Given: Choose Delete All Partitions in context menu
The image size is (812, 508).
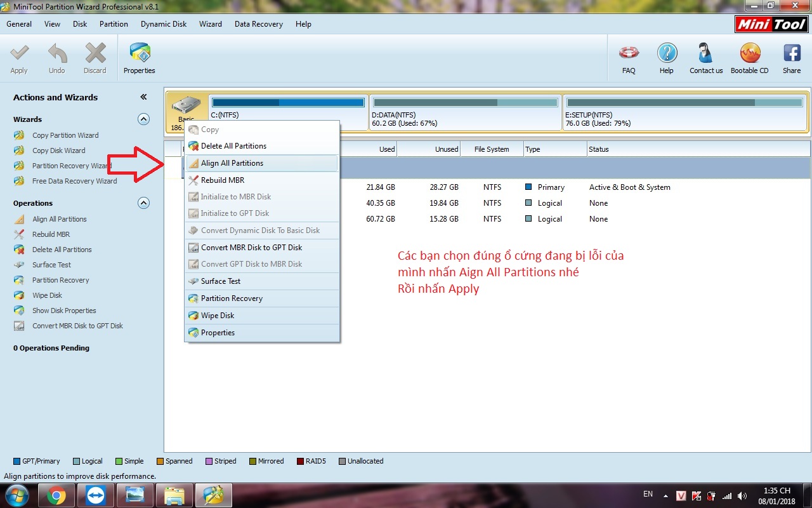Looking at the screenshot, I should pyautogui.click(x=262, y=146).
